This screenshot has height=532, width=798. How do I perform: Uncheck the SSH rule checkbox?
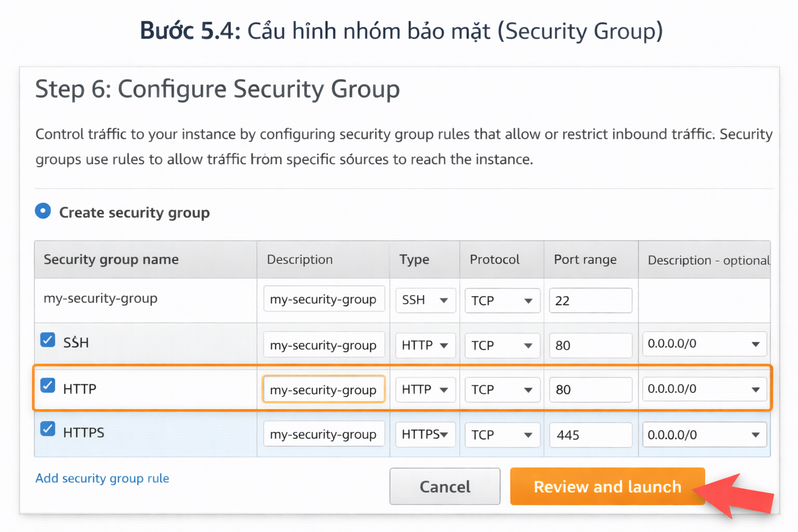48,340
